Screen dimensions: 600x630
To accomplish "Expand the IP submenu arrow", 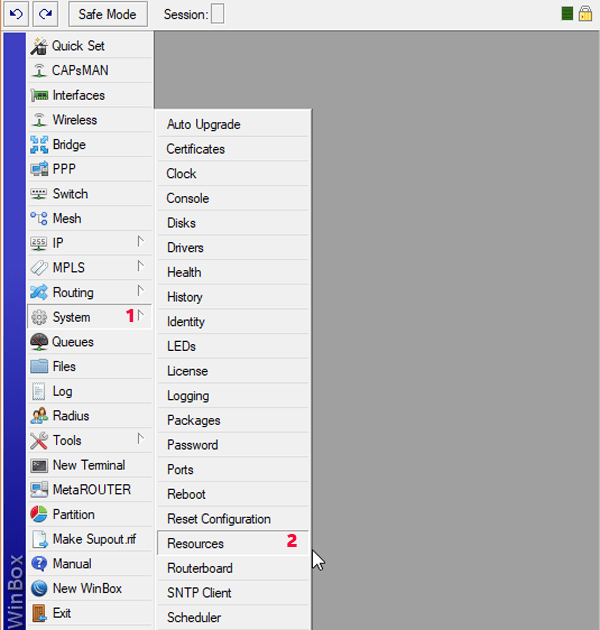I will (140, 241).
